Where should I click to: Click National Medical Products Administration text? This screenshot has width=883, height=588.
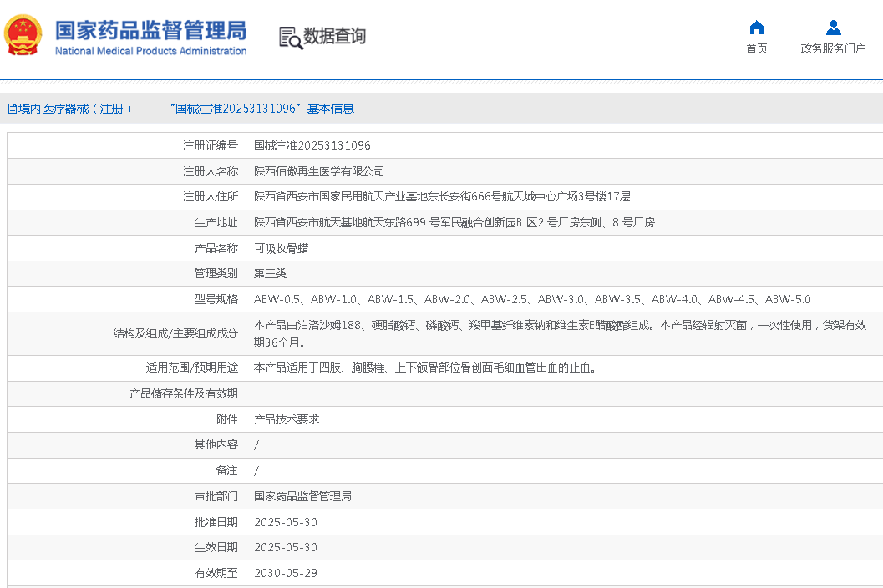click(x=151, y=51)
